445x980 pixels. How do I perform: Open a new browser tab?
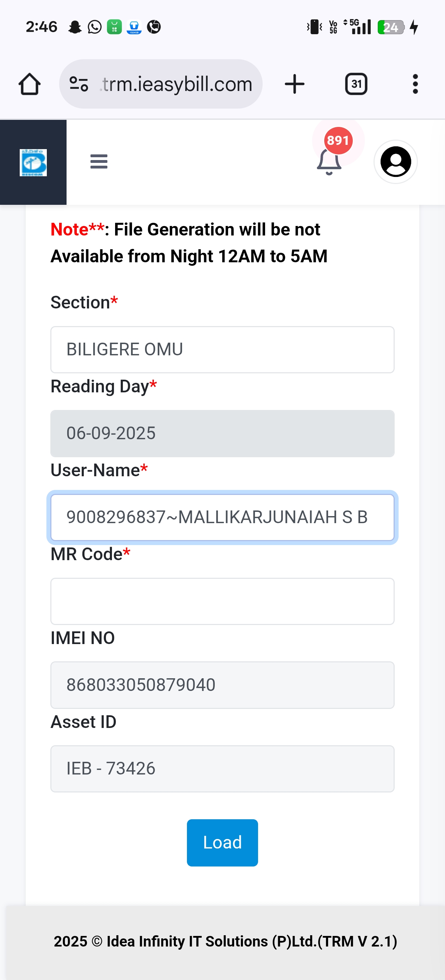pos(295,84)
